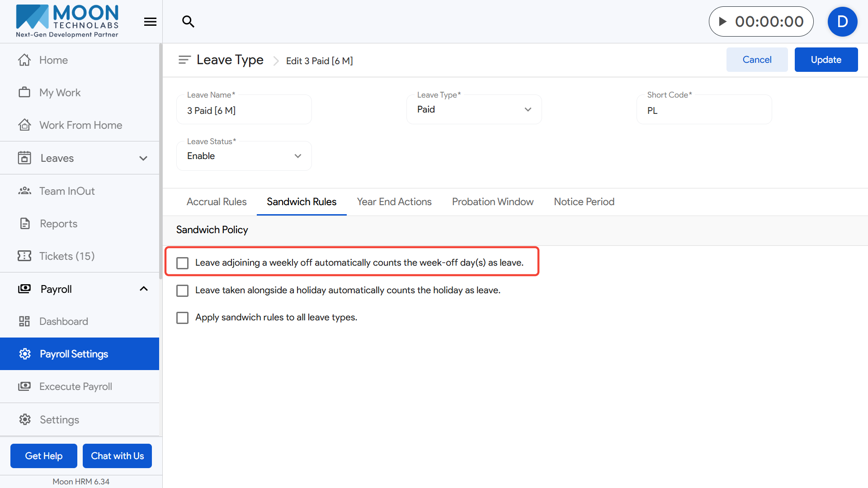
Task: Open the Year End Actions tab
Action: pos(394,202)
